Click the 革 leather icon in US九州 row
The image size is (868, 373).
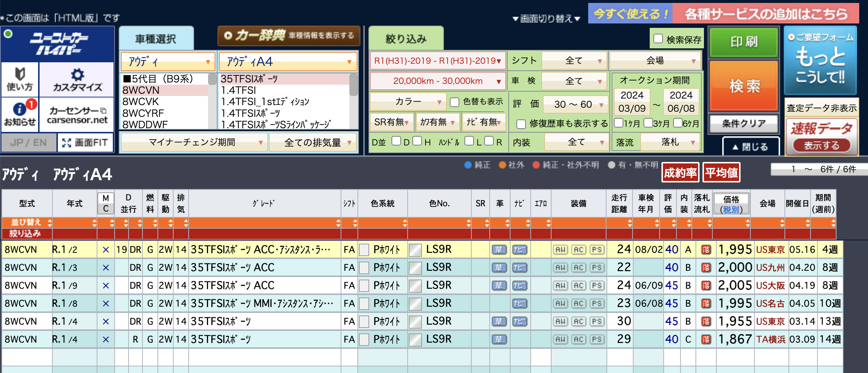[499, 268]
